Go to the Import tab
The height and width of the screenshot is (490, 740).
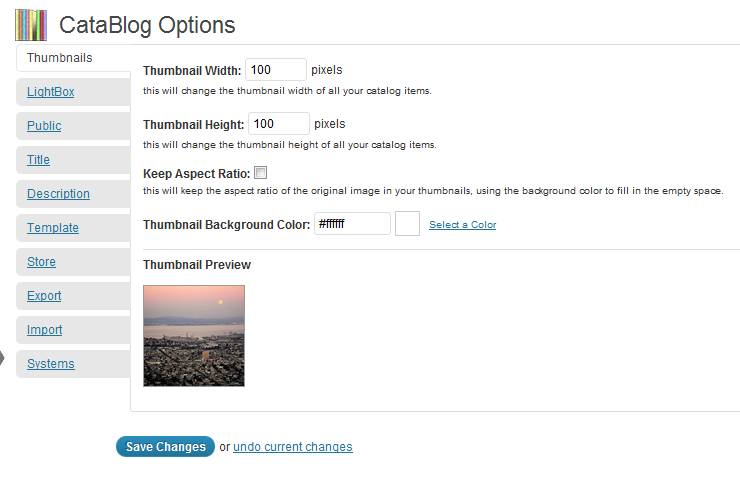click(x=45, y=330)
